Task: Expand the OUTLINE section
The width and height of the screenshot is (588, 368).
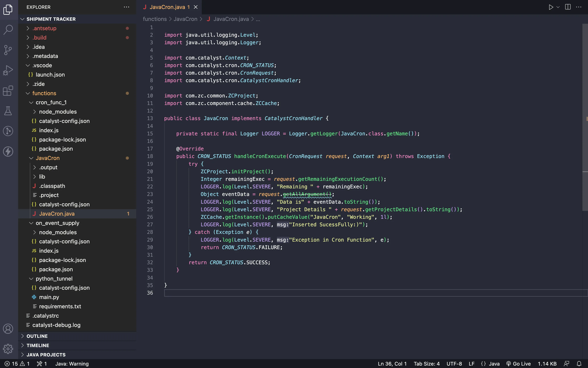Action: click(x=77, y=336)
